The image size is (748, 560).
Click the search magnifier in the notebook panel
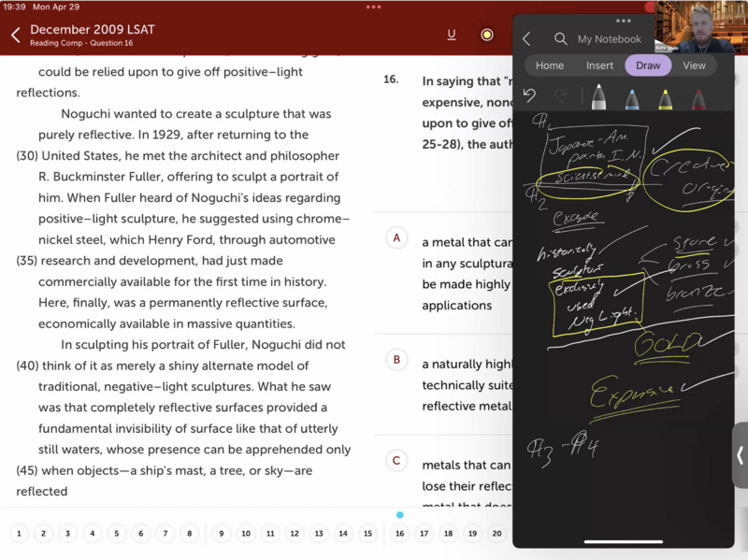(561, 39)
